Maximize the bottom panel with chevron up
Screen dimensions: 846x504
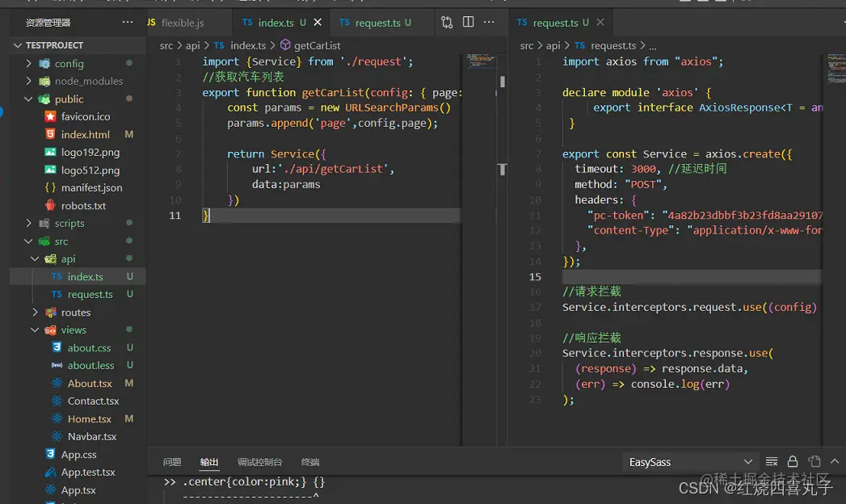pyautogui.click(x=835, y=462)
